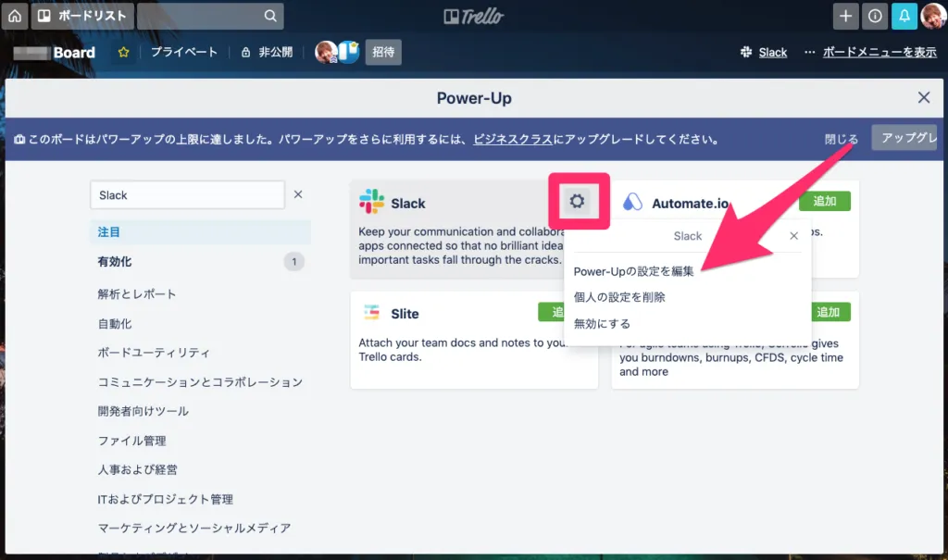Add the burndowns Power-Up card
Screen dimensions: 948x560
click(x=829, y=312)
